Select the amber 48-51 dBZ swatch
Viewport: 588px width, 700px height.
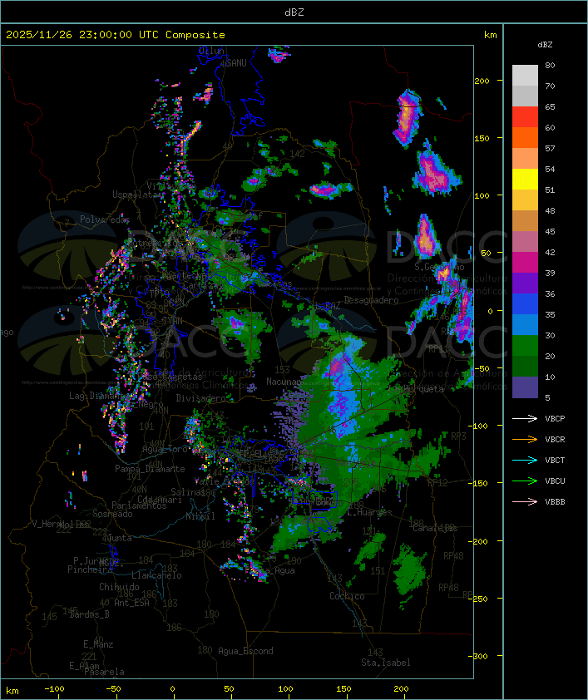click(525, 200)
